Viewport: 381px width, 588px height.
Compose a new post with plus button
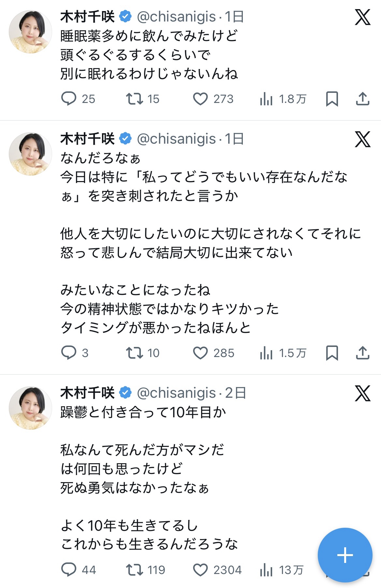(345, 555)
